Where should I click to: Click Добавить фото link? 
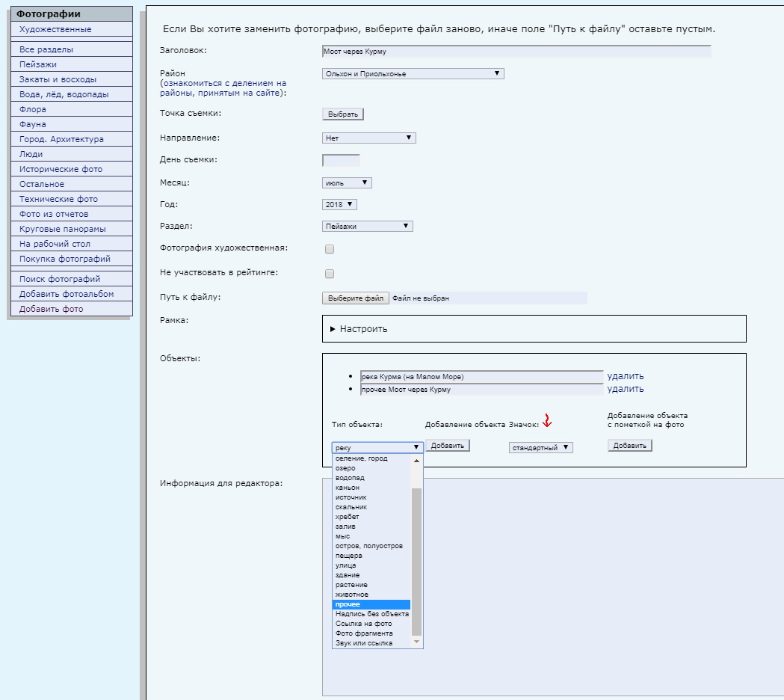coord(72,309)
